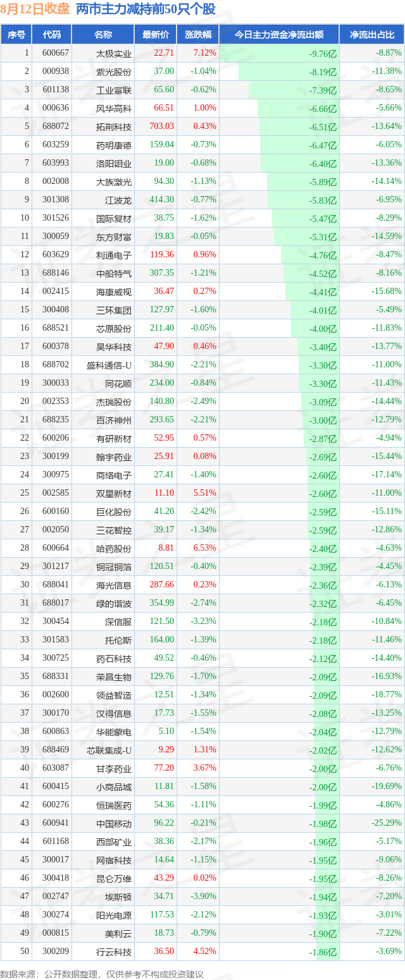The image size is (405, 980).
Task: Click the 703.03 price for 拓荆科技
Action: (x=161, y=126)
